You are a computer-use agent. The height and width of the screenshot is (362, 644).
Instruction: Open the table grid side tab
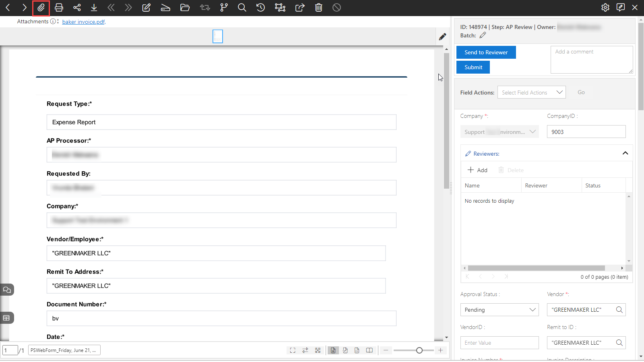(7, 318)
